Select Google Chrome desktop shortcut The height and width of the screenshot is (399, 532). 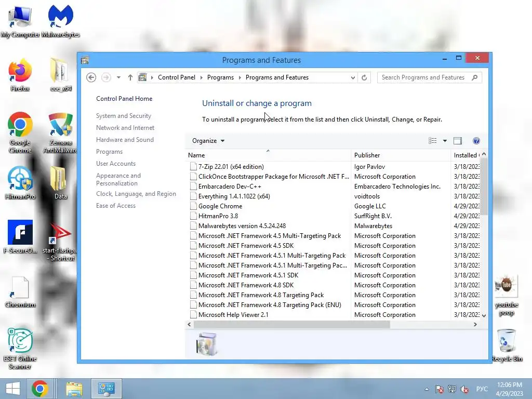(20, 132)
